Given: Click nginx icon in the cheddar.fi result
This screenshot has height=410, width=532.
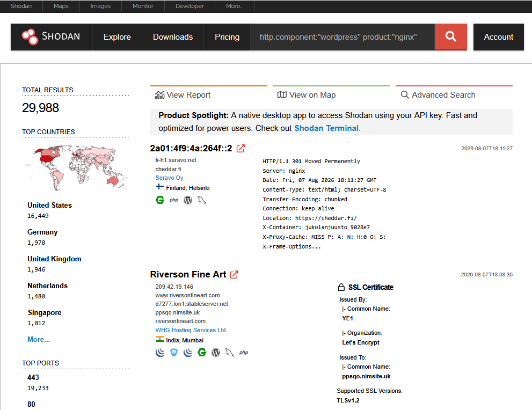Looking at the screenshot, I should 160,200.
